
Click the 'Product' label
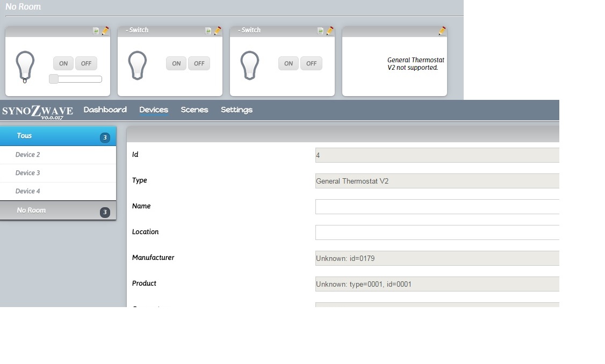click(145, 283)
